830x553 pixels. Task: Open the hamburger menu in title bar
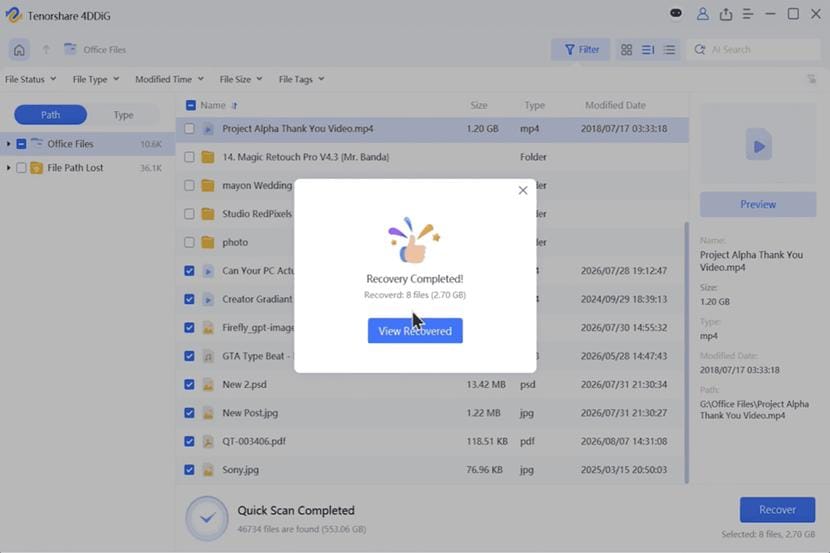(748, 14)
